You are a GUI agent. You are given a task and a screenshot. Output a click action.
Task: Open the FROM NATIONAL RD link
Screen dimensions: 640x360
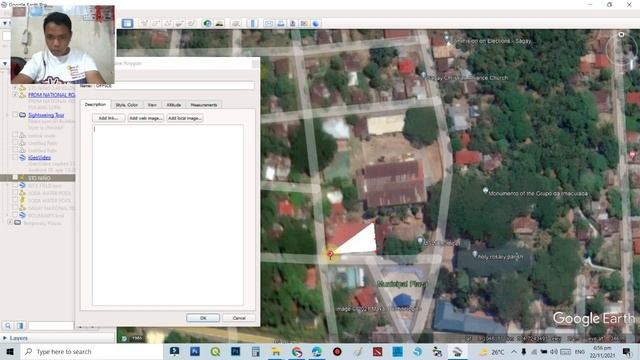[51, 95]
